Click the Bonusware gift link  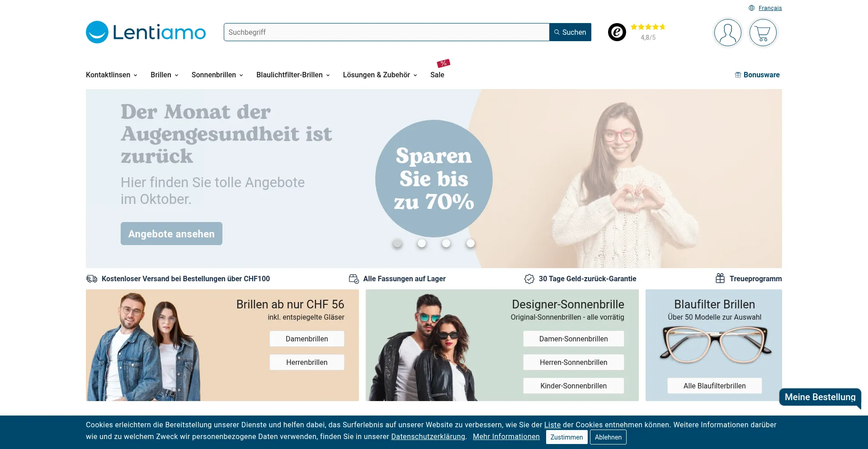click(757, 75)
